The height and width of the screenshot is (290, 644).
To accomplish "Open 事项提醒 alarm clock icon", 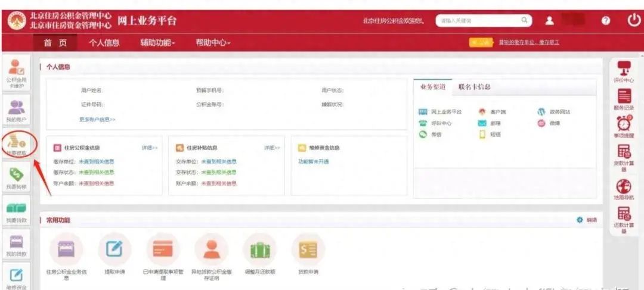I will [x=624, y=127].
